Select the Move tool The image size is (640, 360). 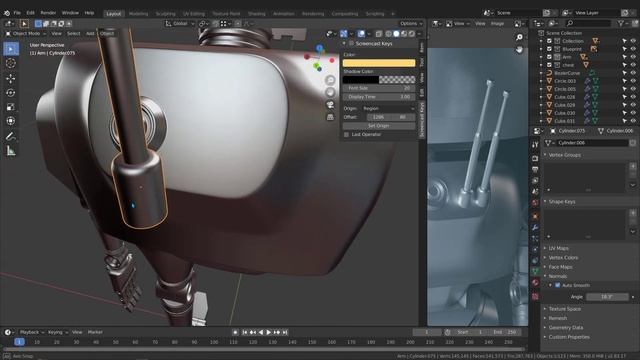[11, 78]
